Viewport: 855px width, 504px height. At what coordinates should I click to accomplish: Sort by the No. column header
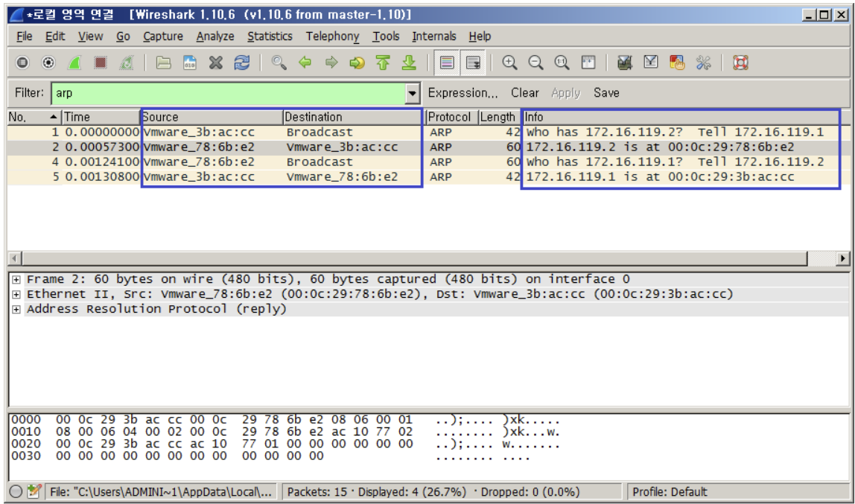point(34,117)
